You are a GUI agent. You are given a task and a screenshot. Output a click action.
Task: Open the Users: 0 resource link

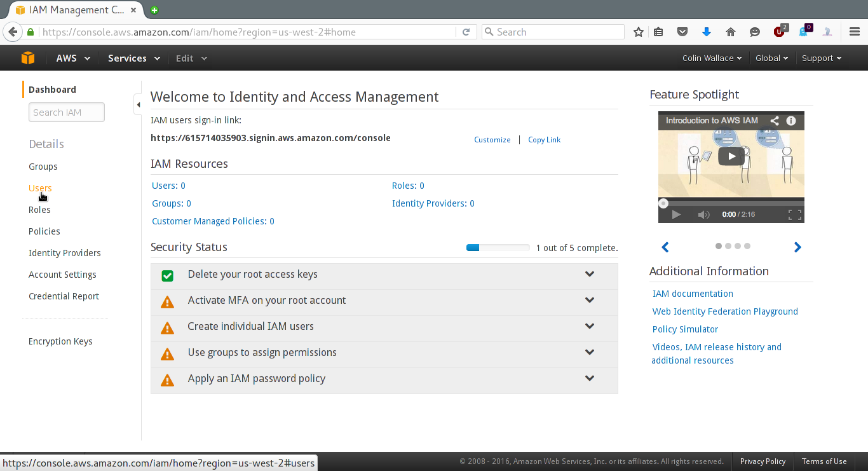click(168, 186)
